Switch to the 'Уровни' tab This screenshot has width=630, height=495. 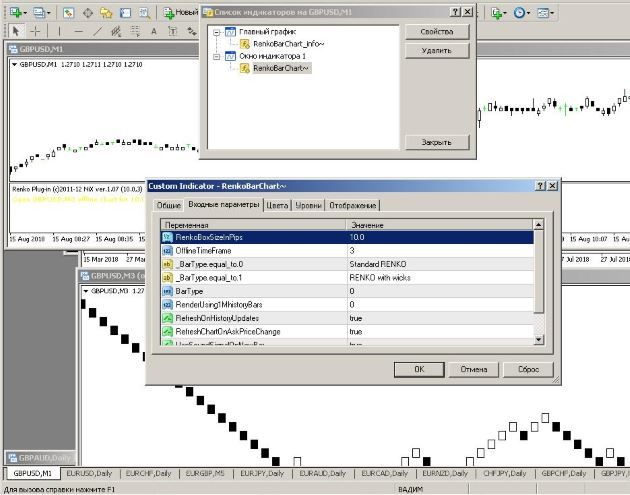click(308, 205)
